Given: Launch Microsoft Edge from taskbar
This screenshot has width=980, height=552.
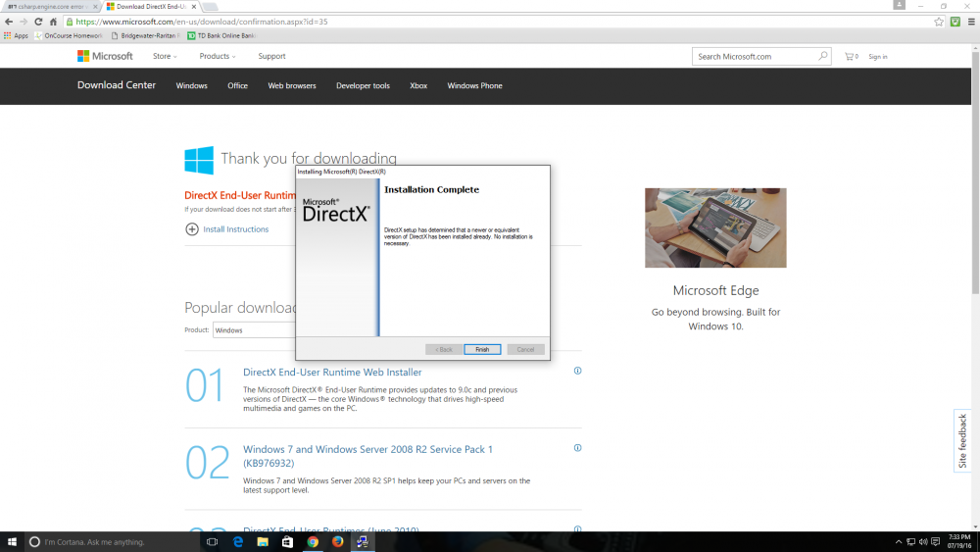Looking at the screenshot, I should [x=237, y=542].
